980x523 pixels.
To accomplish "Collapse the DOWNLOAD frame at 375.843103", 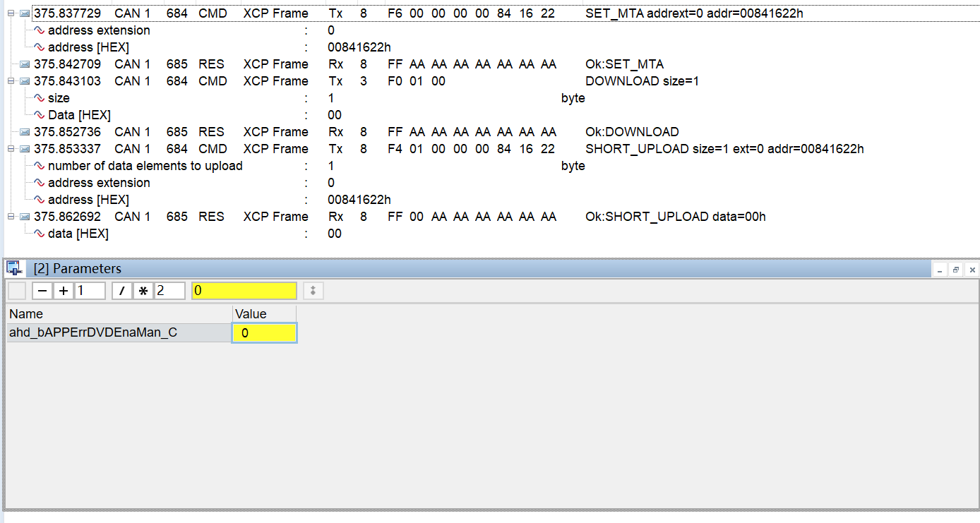I will pyautogui.click(x=11, y=81).
